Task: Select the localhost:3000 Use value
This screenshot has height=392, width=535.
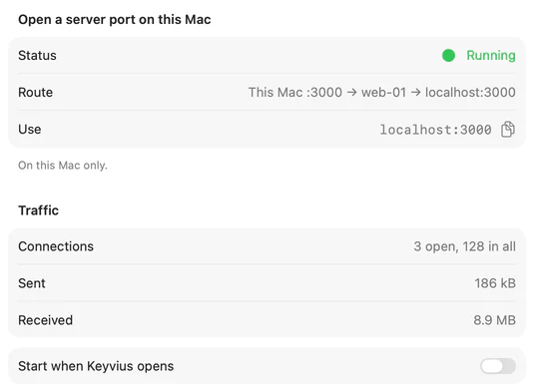Action: pos(436,130)
